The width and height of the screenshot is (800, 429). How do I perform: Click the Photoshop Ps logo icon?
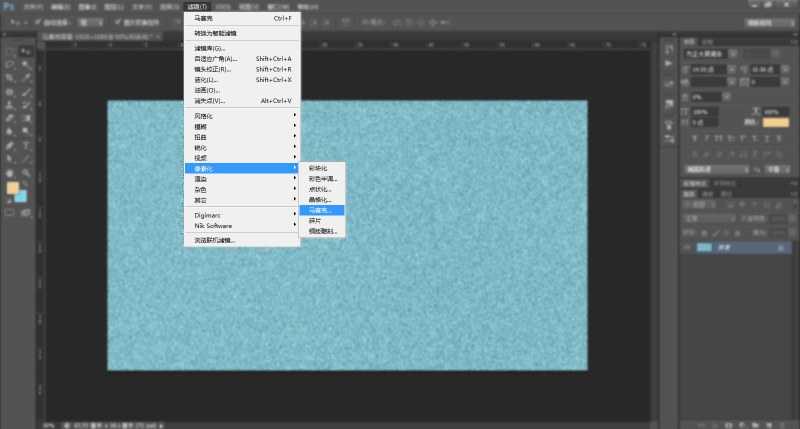[x=9, y=6]
